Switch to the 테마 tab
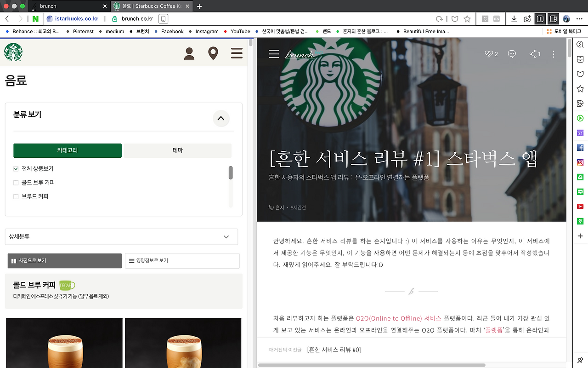Screen dimensions: 588x368 click(177, 150)
